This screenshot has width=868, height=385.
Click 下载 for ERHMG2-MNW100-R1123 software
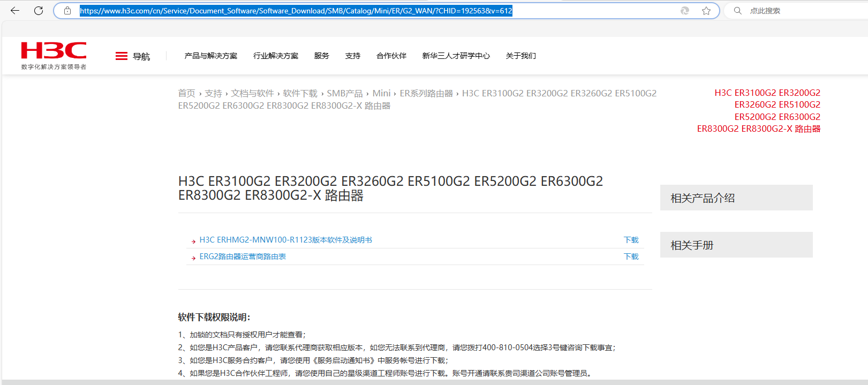click(x=631, y=240)
